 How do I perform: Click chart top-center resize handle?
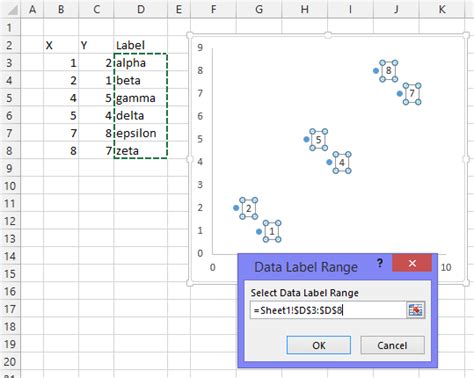point(328,35)
